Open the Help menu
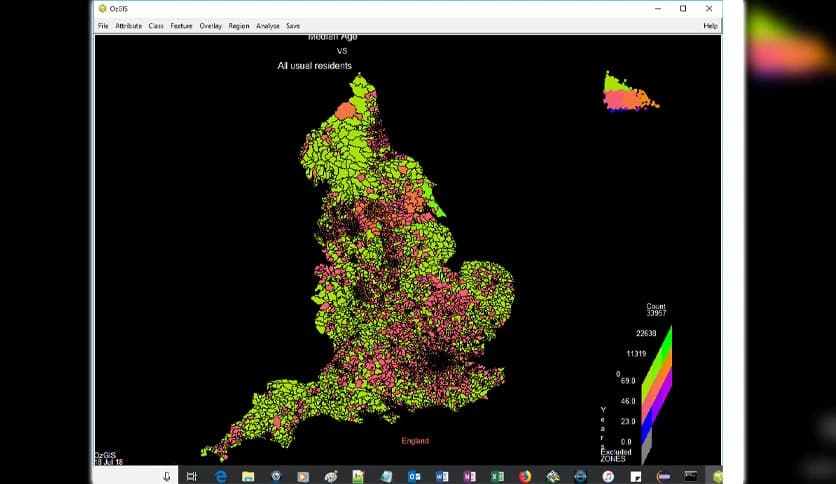836x484 pixels. (x=710, y=26)
